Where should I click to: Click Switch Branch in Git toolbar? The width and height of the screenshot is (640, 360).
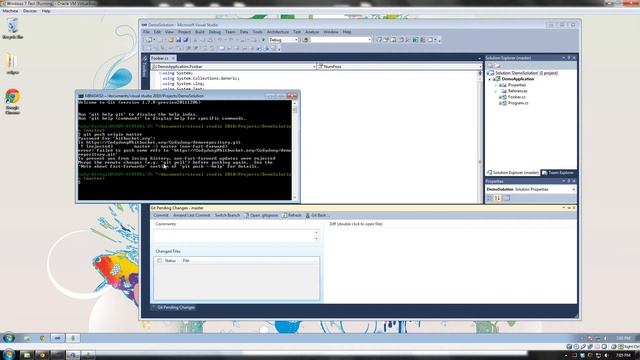[x=227, y=215]
